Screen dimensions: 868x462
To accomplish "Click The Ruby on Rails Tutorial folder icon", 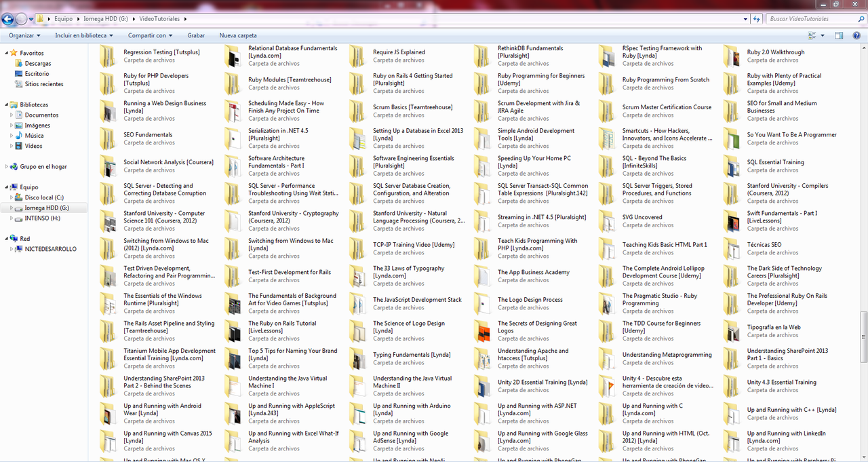I will tap(233, 331).
